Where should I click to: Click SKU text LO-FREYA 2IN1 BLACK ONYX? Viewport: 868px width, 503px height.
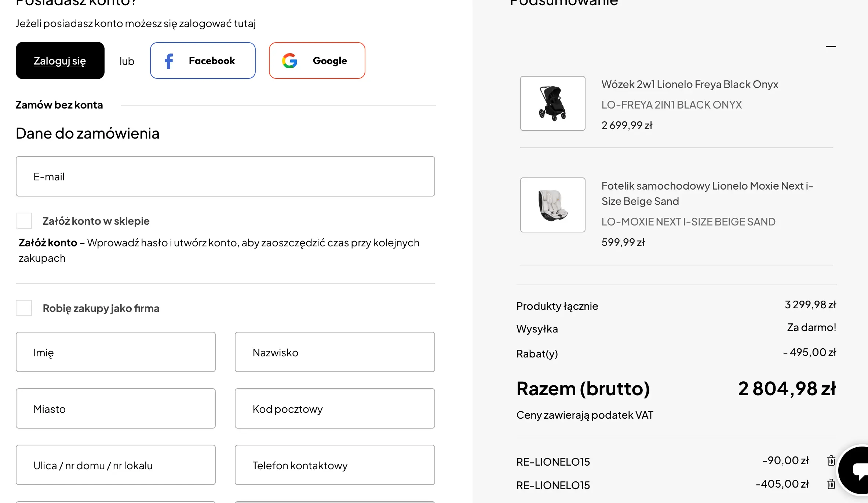671,105
